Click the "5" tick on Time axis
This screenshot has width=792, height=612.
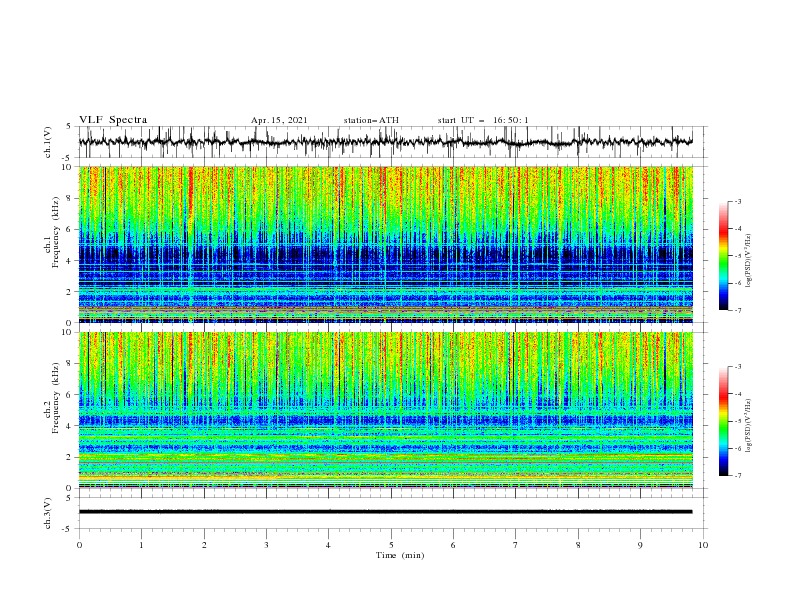coord(391,545)
